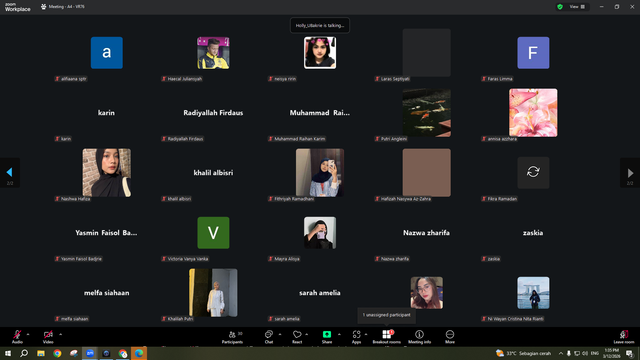Open the Apps panel

(x=356, y=337)
